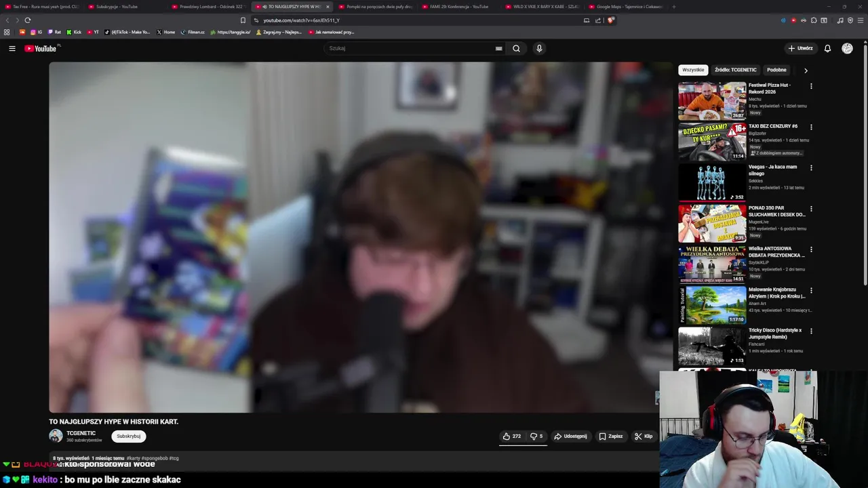Screen dimensions: 868x488
Task: Open the picture-in-picture icon in address bar
Action: click(587, 20)
